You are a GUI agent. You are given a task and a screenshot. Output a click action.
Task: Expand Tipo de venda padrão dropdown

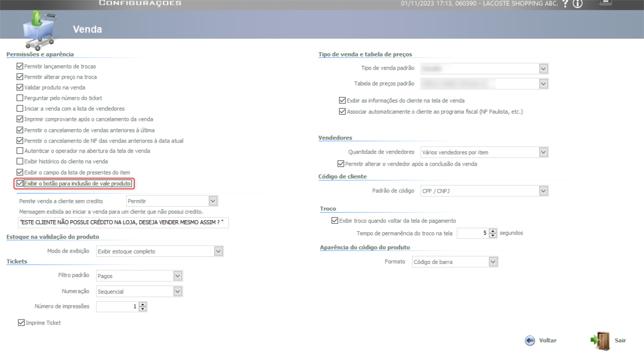click(543, 68)
